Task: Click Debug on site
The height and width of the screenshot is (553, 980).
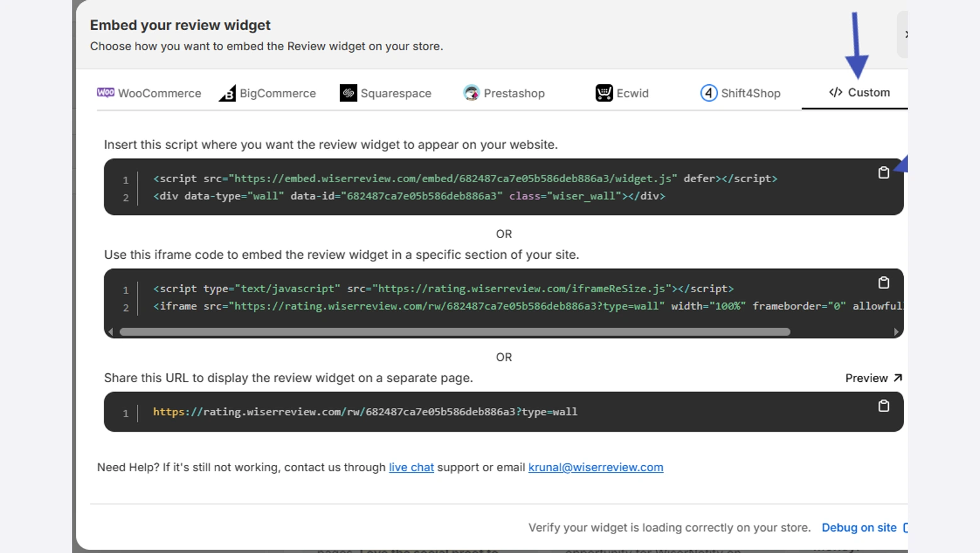Action: click(x=859, y=527)
